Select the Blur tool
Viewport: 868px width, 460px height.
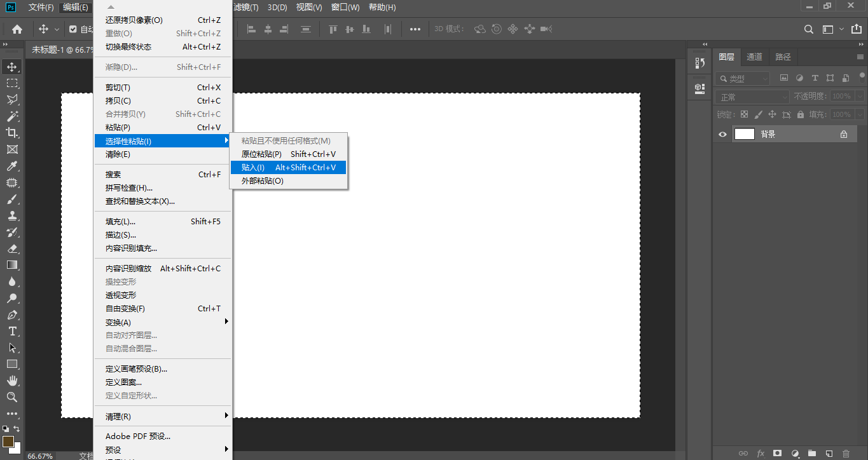(x=12, y=281)
